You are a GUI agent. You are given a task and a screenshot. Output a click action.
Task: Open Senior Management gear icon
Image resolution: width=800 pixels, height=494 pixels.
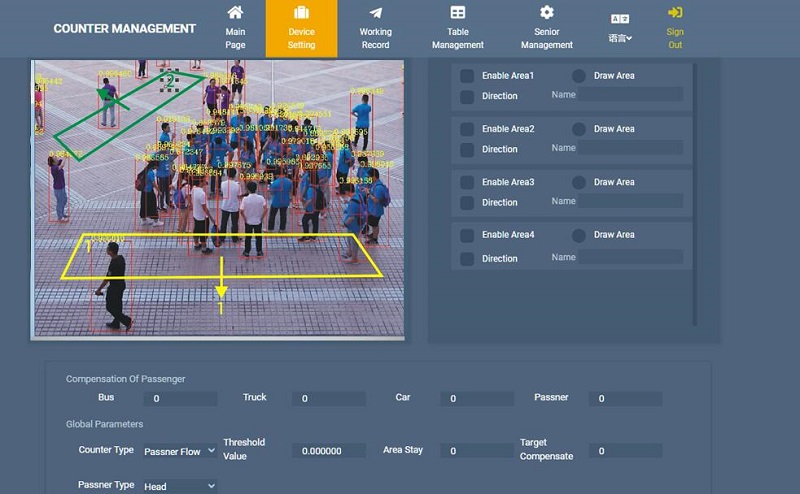546,12
